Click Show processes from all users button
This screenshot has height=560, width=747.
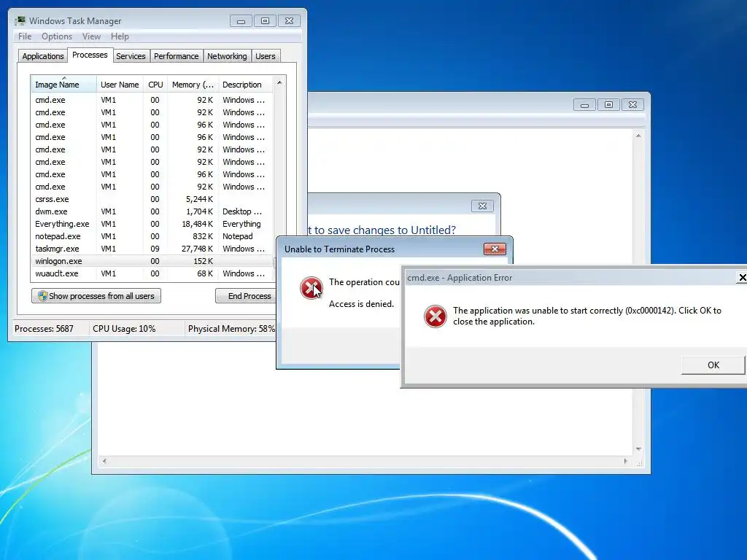(x=96, y=296)
